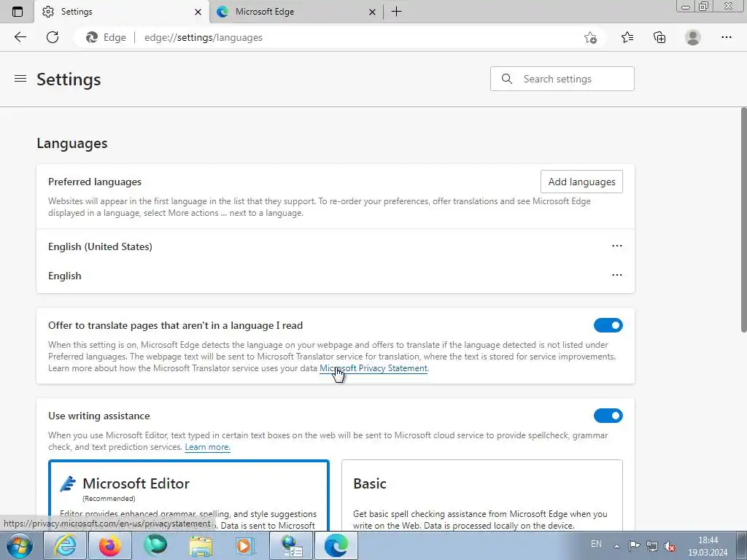This screenshot has height=560, width=747.
Task: Open More actions for English (United States)
Action: click(616, 246)
